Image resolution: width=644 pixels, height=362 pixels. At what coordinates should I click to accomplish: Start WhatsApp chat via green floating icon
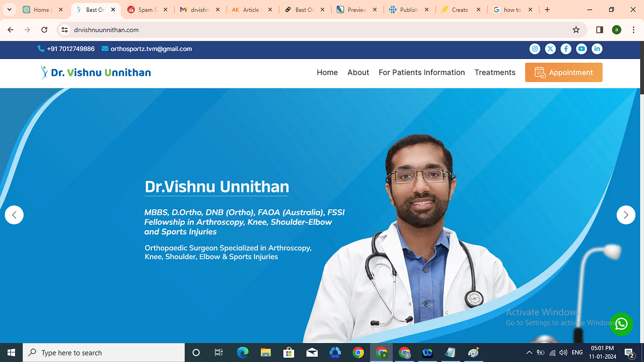coord(621,324)
